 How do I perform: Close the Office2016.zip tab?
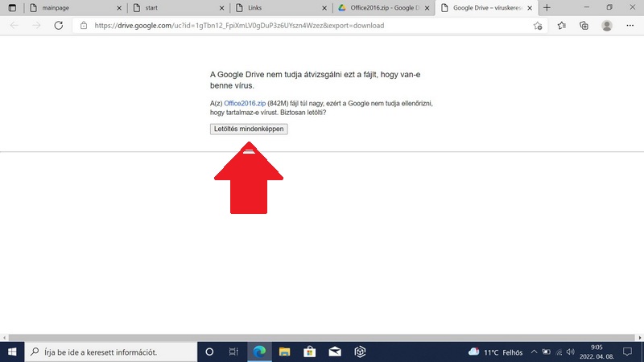(x=427, y=8)
